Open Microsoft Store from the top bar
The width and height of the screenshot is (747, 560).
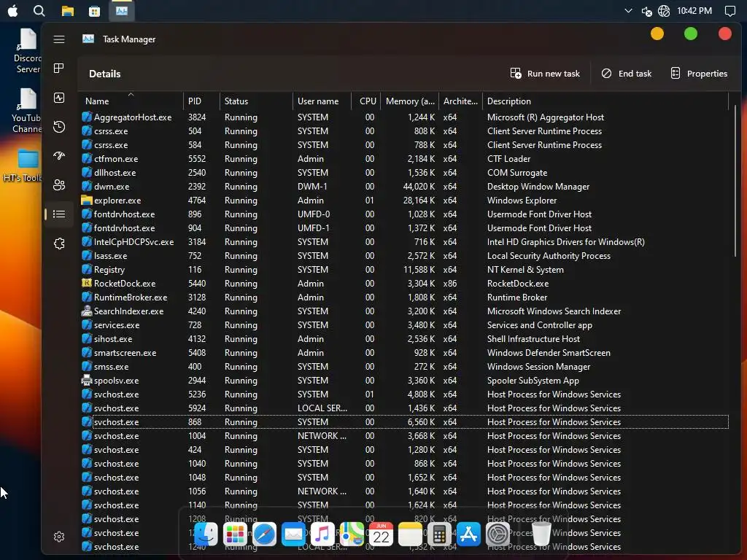click(x=94, y=11)
